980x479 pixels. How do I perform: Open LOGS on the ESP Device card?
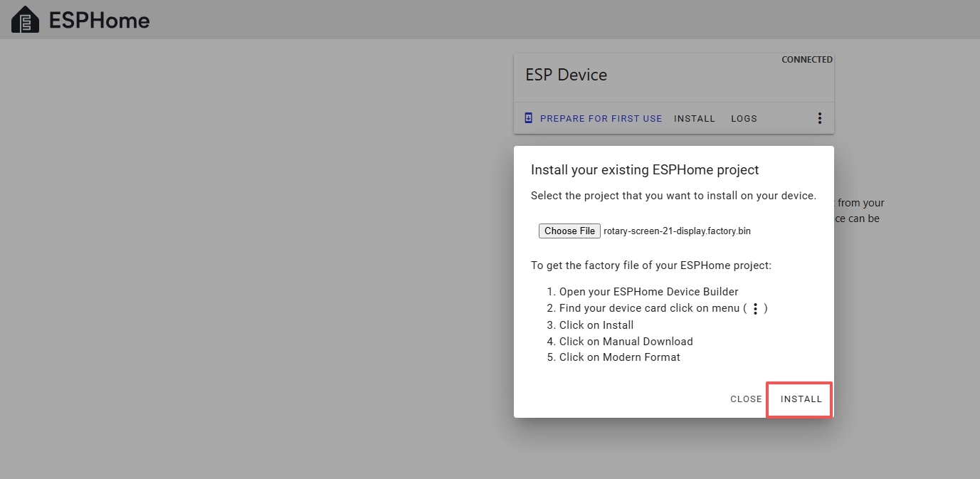pyautogui.click(x=744, y=119)
